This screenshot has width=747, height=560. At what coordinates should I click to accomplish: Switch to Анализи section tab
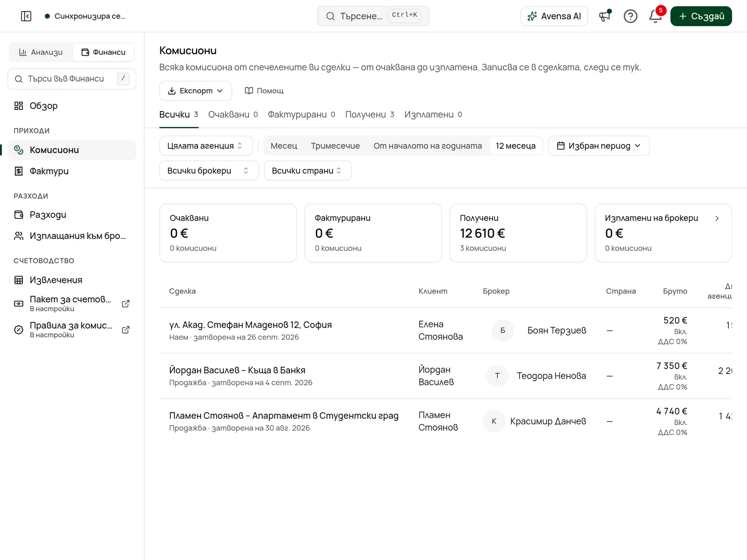[x=41, y=52]
